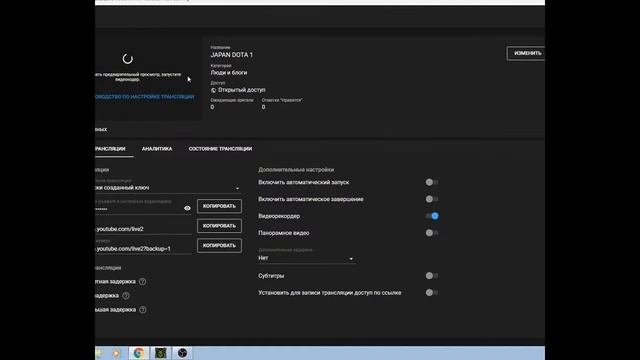Viewport: 640px width, 360px height.
Task: Open the Состояние трансляции tab
Action: [x=220, y=149]
